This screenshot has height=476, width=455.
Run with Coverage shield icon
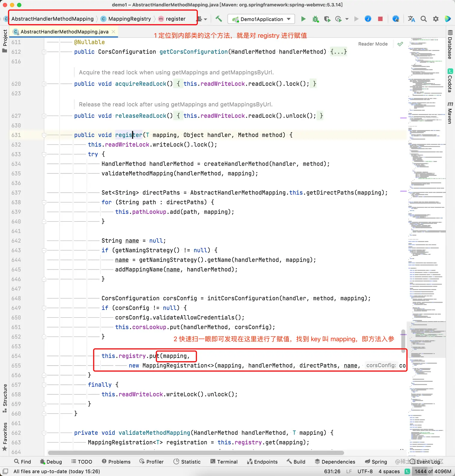point(327,19)
